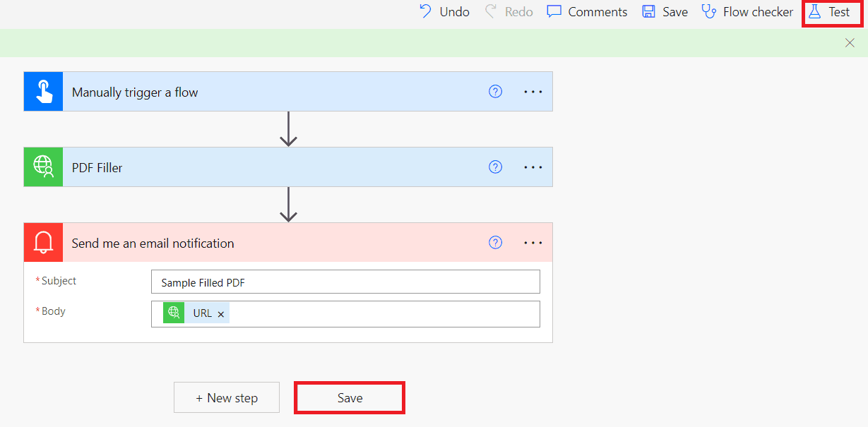Add a New step to the flow
This screenshot has height=427, width=868.
click(227, 398)
